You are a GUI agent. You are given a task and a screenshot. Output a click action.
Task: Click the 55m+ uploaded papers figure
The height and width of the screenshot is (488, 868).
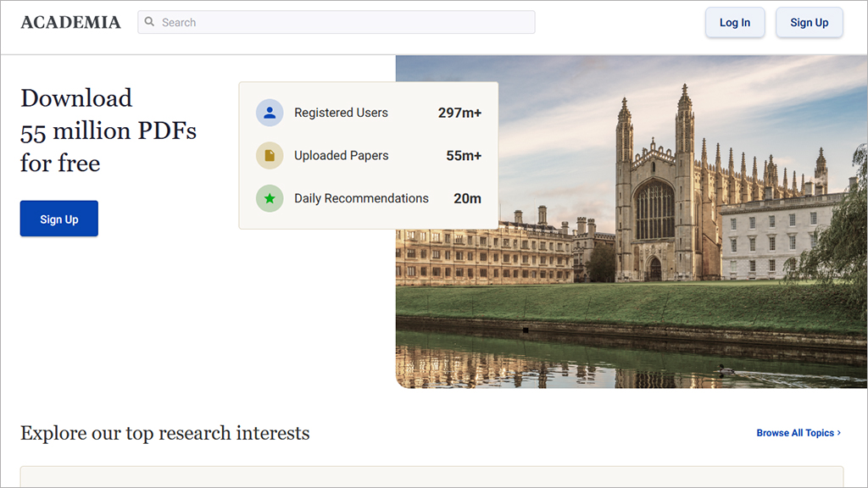pyautogui.click(x=464, y=156)
